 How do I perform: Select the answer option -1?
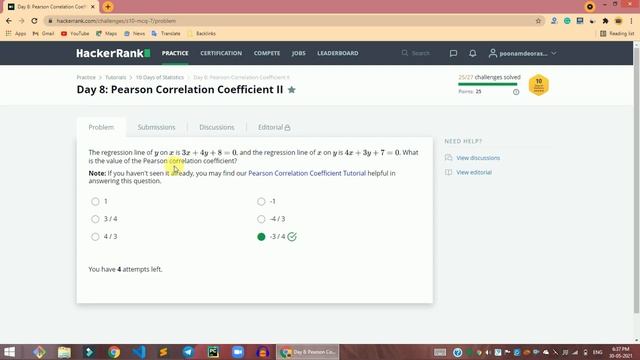click(261, 201)
